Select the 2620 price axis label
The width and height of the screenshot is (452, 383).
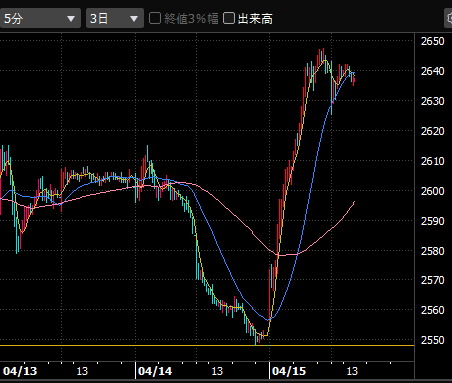tap(433, 131)
